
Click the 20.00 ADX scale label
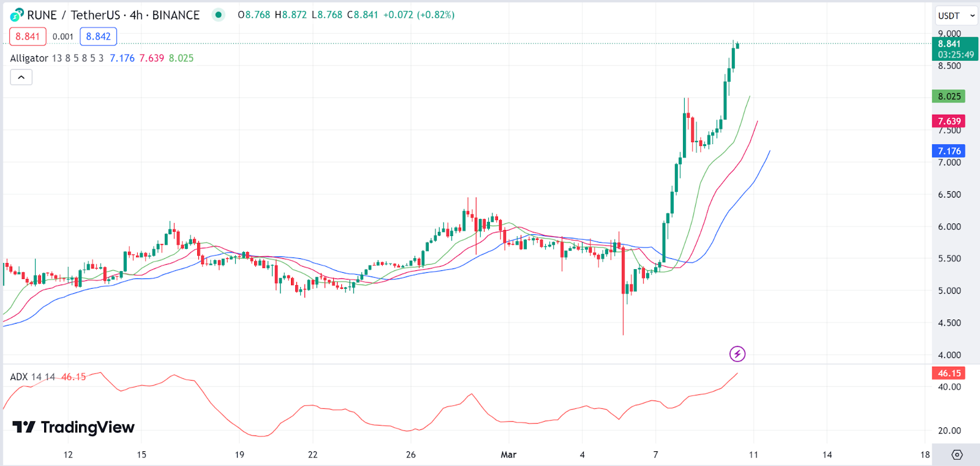point(949,430)
